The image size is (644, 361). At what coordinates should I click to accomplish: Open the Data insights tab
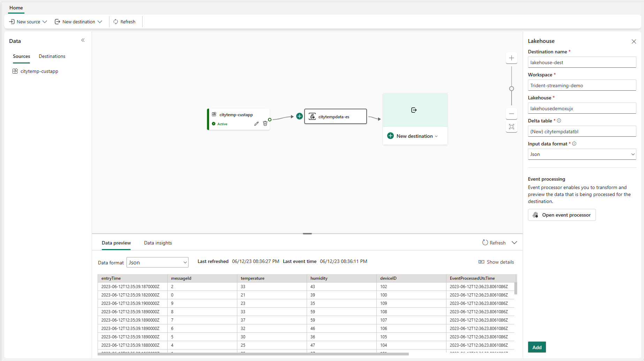(158, 243)
